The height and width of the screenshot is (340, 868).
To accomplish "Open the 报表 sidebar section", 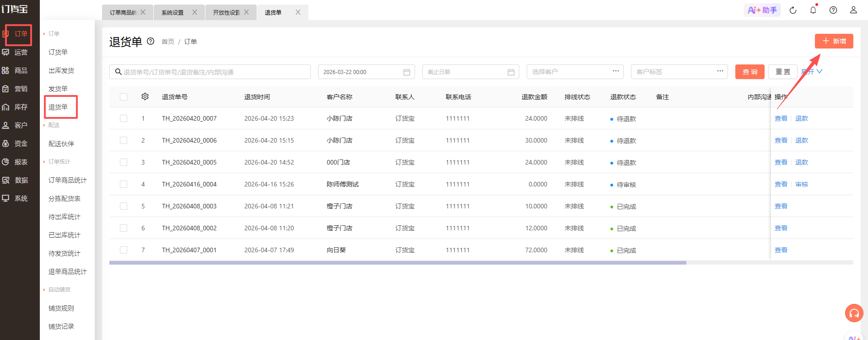I will click(20, 162).
